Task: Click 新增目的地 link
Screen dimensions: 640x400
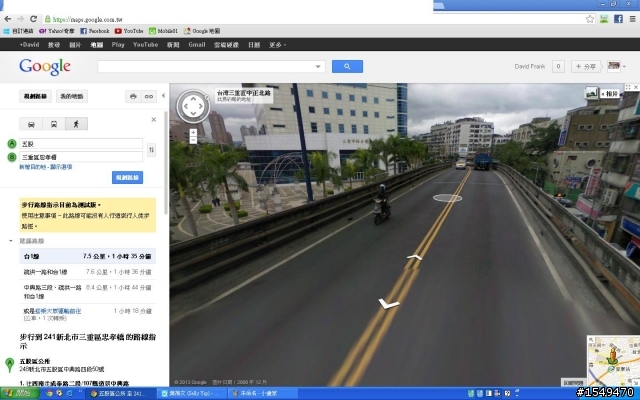Action: tap(33, 167)
